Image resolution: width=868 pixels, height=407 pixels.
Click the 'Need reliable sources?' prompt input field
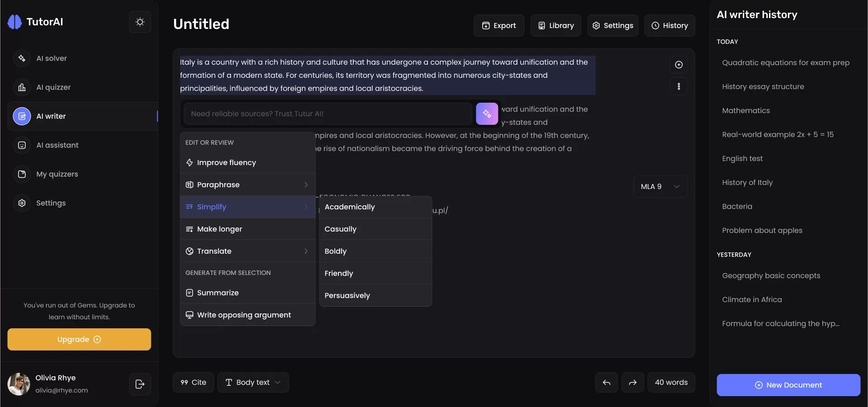[327, 114]
